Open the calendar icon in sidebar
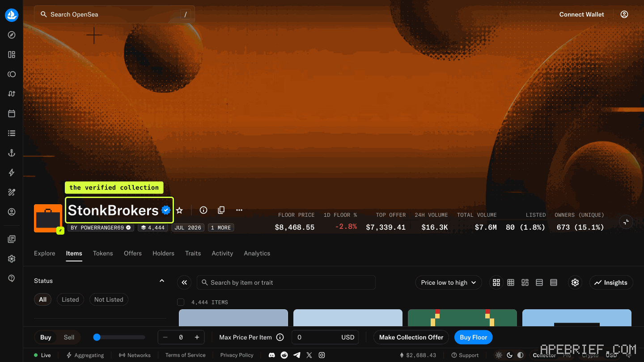This screenshot has width=644, height=362. click(x=12, y=114)
